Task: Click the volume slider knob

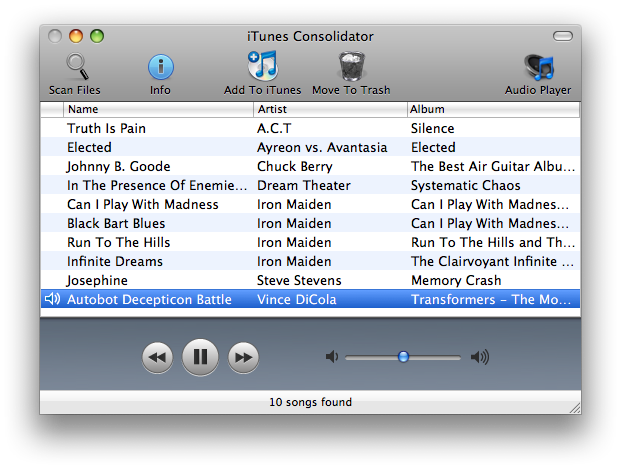Action: [403, 357]
